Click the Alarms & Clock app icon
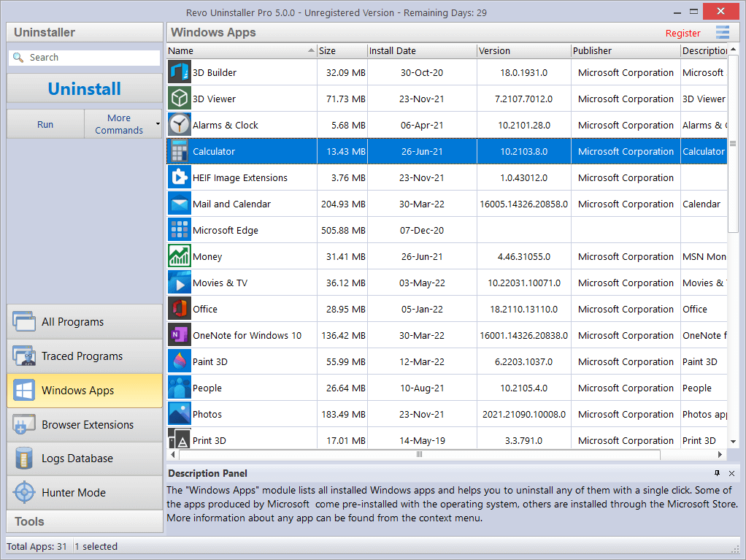The height and width of the screenshot is (560, 746). pos(180,125)
